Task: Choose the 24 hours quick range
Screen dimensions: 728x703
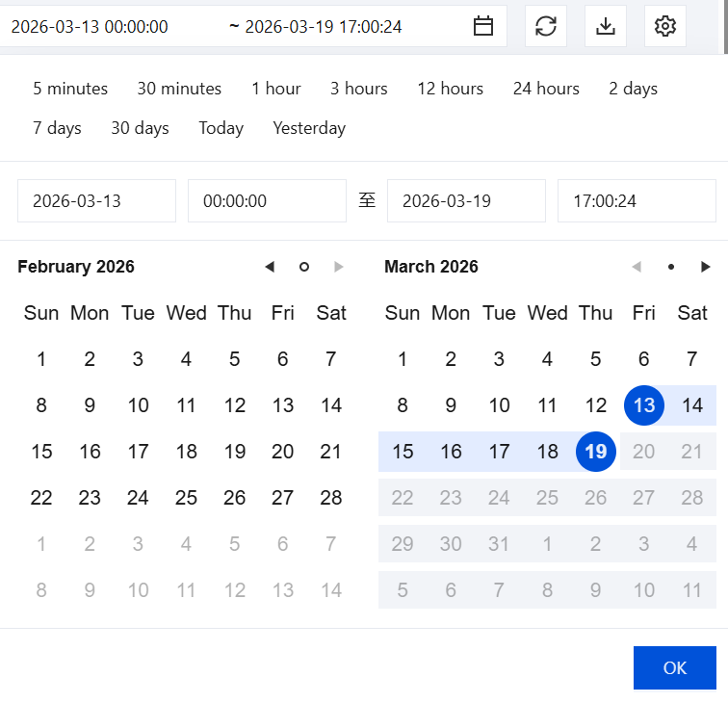Action: (x=546, y=89)
